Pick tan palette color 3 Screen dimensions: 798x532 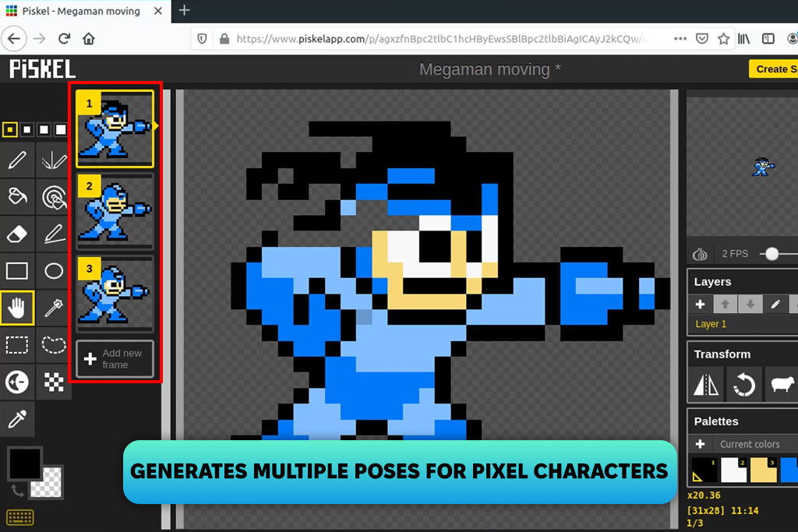[x=763, y=470]
